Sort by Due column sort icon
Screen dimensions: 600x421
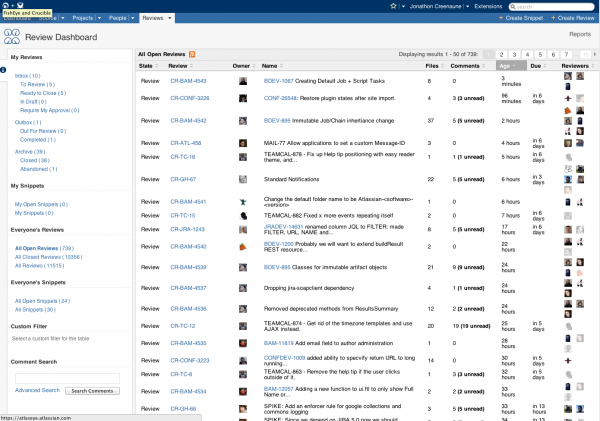[x=545, y=66]
